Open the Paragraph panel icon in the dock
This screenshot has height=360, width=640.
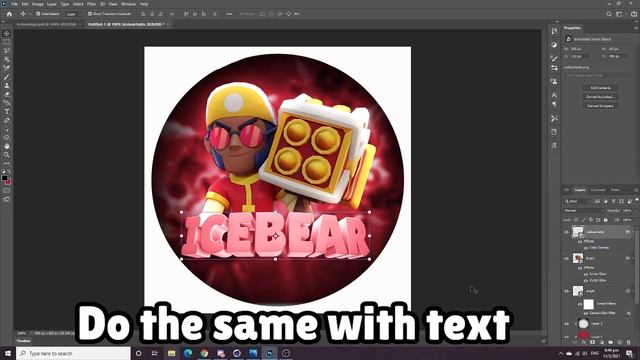[x=554, y=104]
